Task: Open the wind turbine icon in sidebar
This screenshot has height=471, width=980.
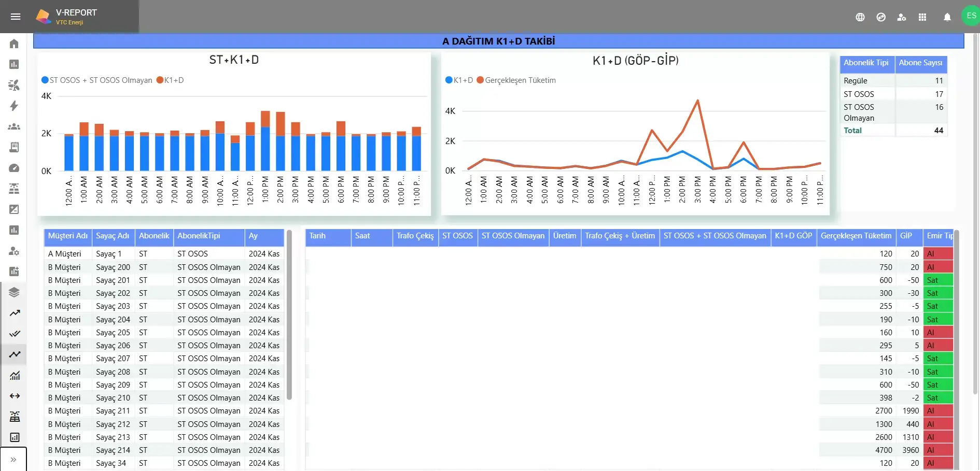Action: [14, 85]
